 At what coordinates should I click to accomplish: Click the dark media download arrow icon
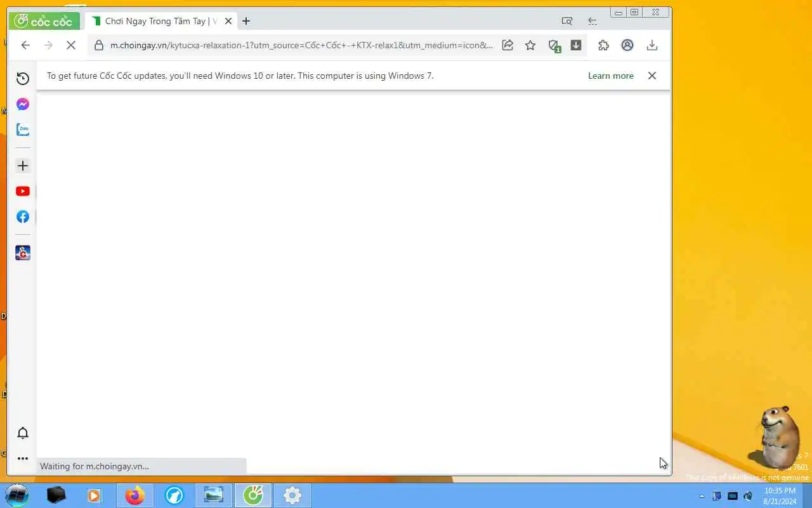click(x=576, y=45)
